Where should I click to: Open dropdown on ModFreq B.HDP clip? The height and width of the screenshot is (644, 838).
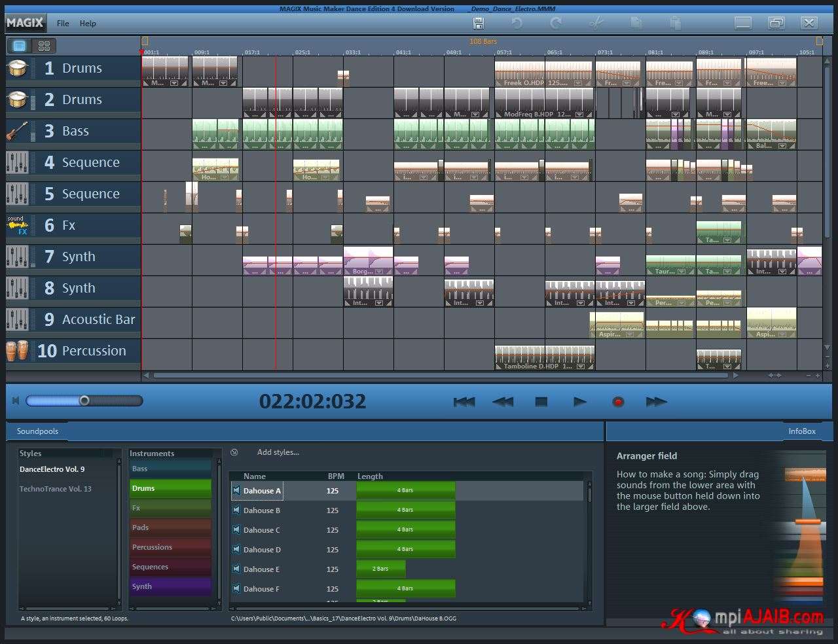(579, 115)
